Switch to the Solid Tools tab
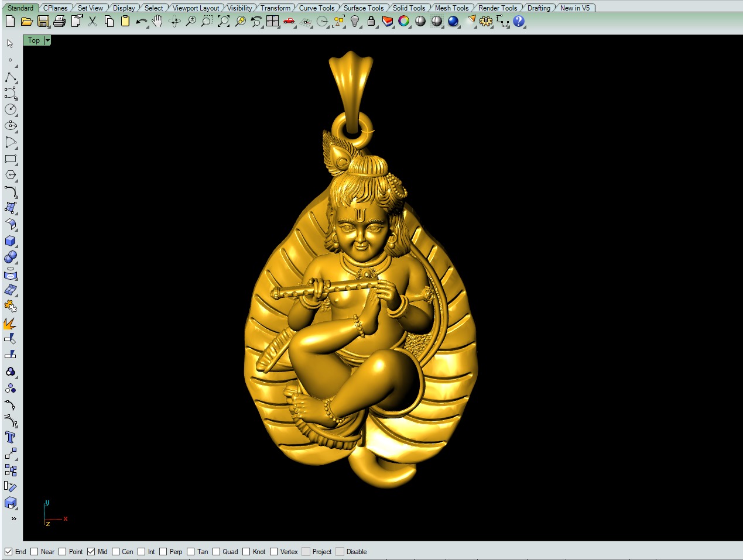 (409, 8)
